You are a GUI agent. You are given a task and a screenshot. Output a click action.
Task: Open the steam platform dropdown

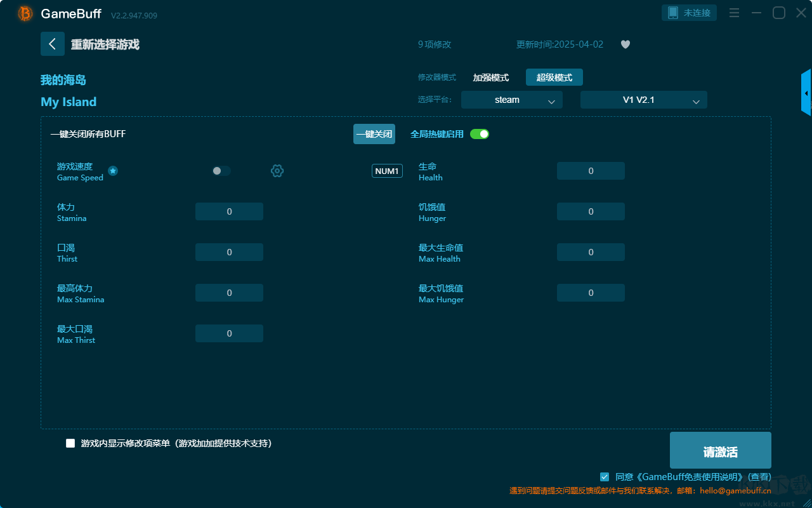(x=511, y=100)
